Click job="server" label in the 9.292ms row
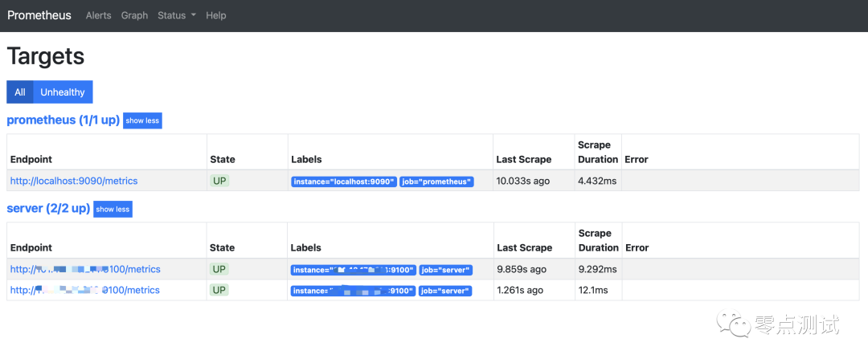The height and width of the screenshot is (363, 868). coord(445,270)
